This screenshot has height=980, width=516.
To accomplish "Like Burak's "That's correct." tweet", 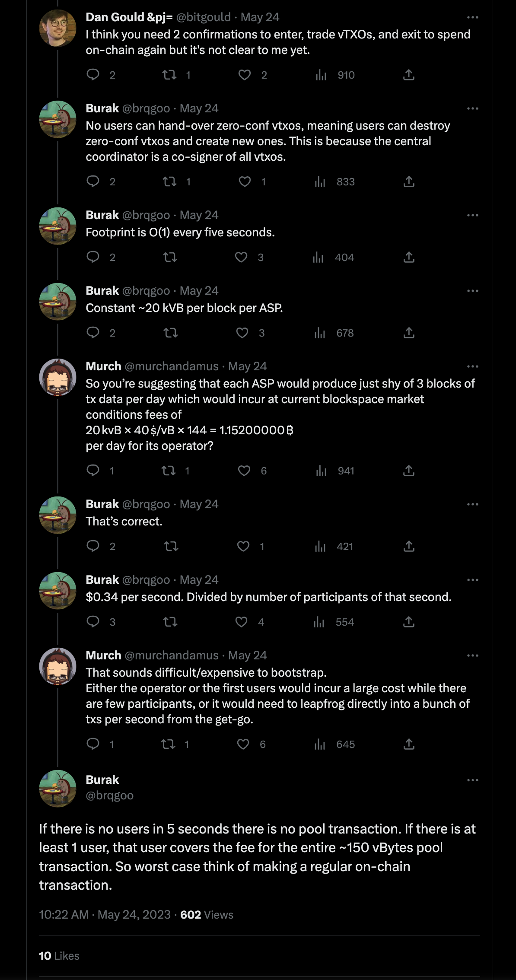I will (243, 546).
